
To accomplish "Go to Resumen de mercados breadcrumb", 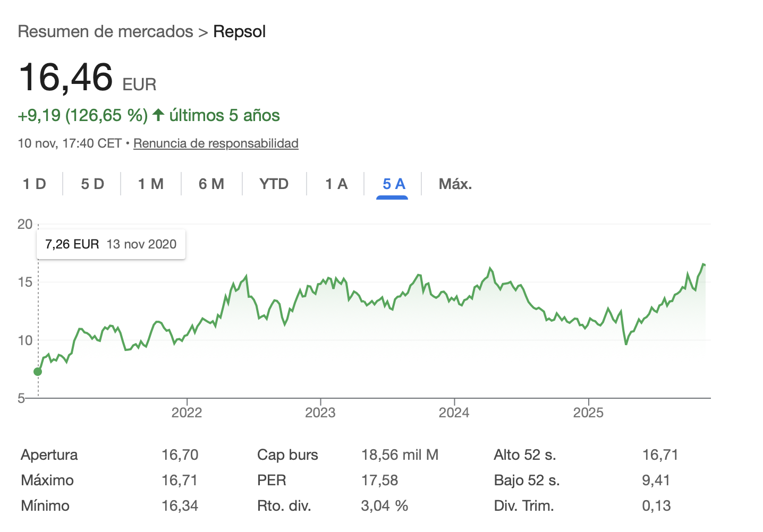I will click(x=106, y=32).
